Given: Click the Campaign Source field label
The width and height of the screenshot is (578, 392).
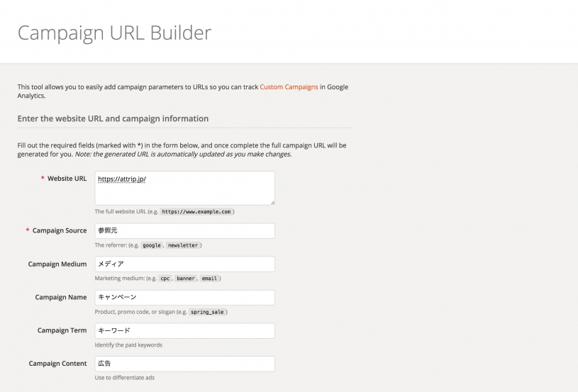Looking at the screenshot, I should click(x=60, y=231).
